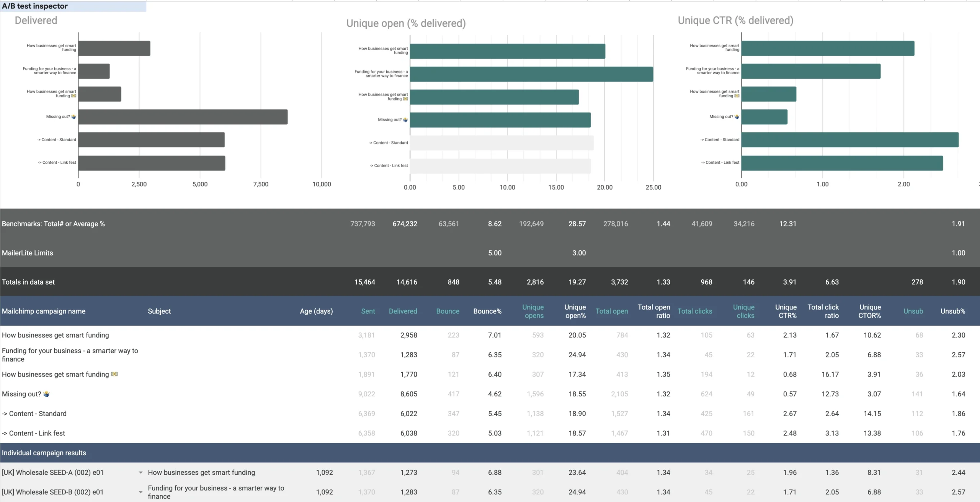Click the 'Unique CTR (% delivered)' chart title

[735, 20]
